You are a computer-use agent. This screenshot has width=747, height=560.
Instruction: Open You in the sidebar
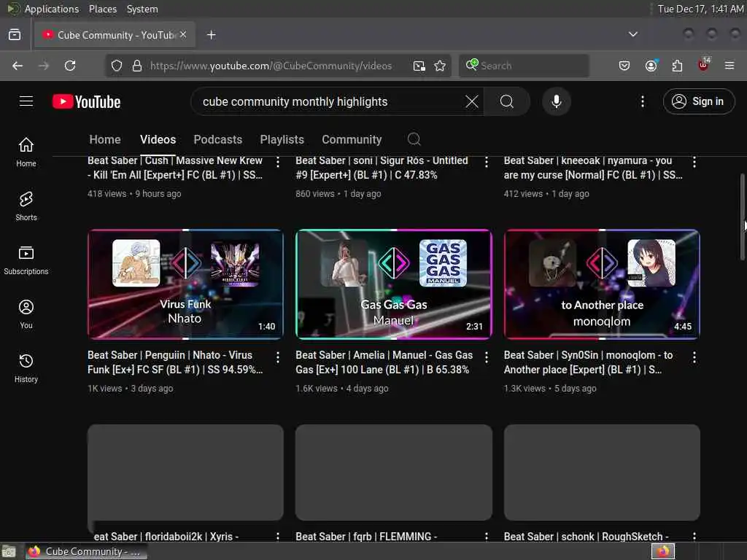(26, 314)
